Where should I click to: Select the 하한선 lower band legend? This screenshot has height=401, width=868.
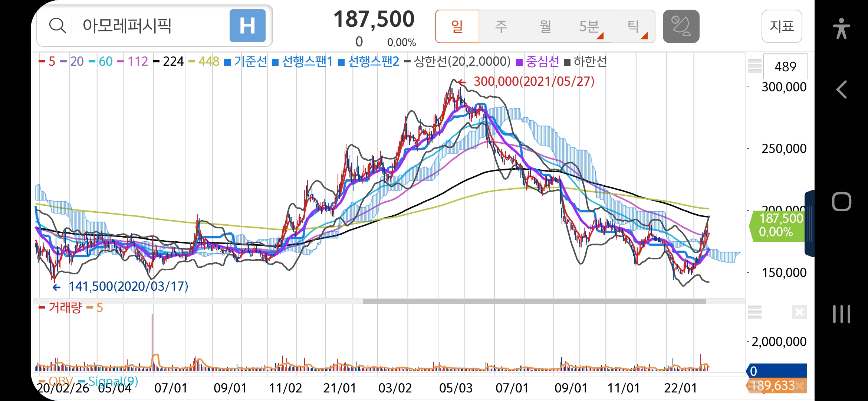585,61
